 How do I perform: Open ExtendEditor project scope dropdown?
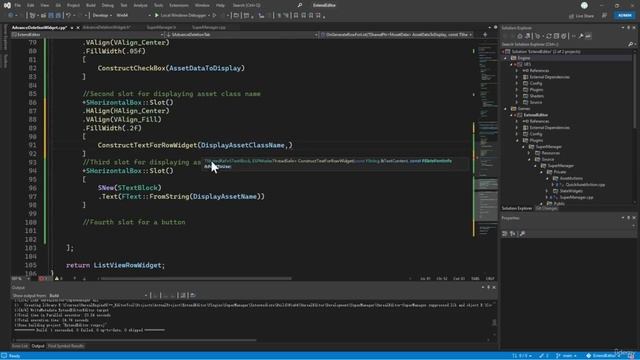[88, 35]
